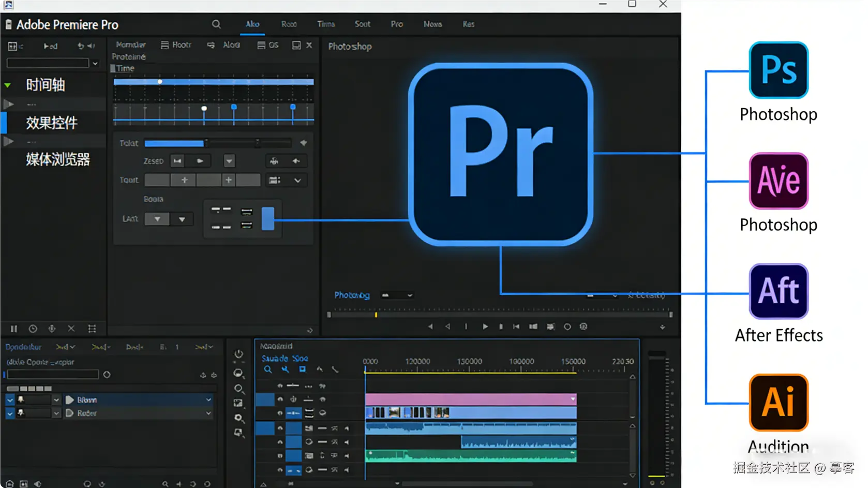Toggle visibility of the pink video track
The image size is (868, 488).
click(x=280, y=400)
